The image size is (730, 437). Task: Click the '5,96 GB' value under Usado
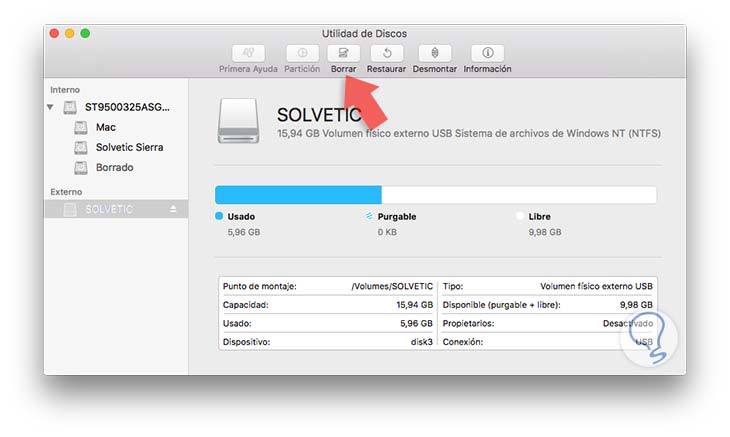tap(243, 232)
